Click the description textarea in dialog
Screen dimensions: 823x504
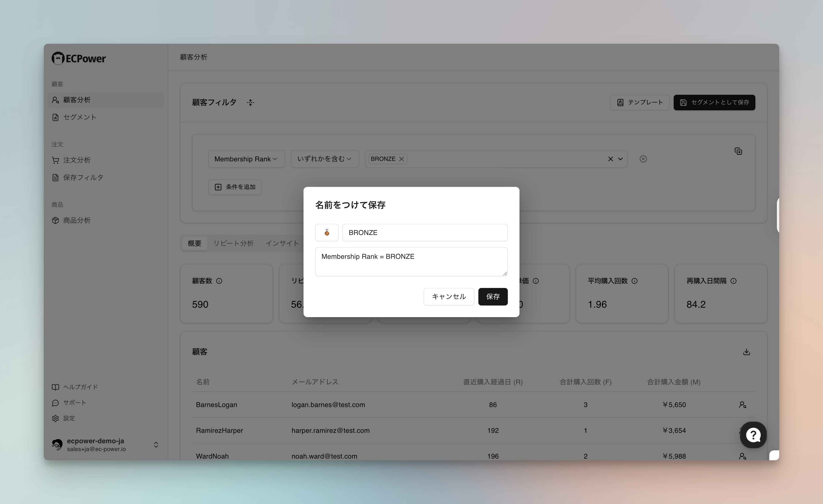411,261
